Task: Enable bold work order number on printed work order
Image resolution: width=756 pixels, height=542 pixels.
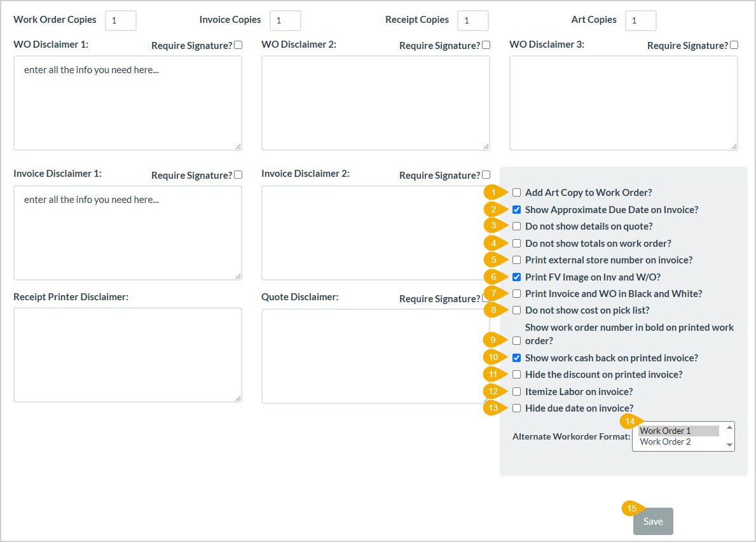Action: (x=517, y=341)
